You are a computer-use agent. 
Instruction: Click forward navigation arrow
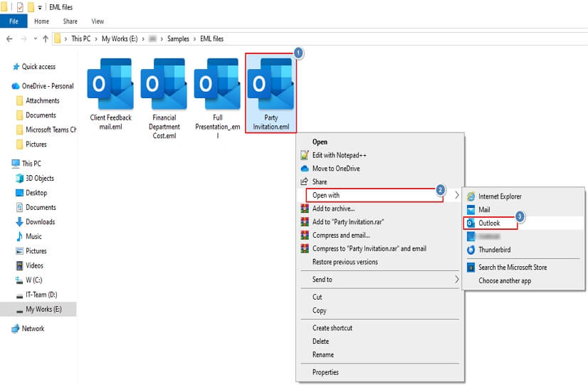pos(23,38)
